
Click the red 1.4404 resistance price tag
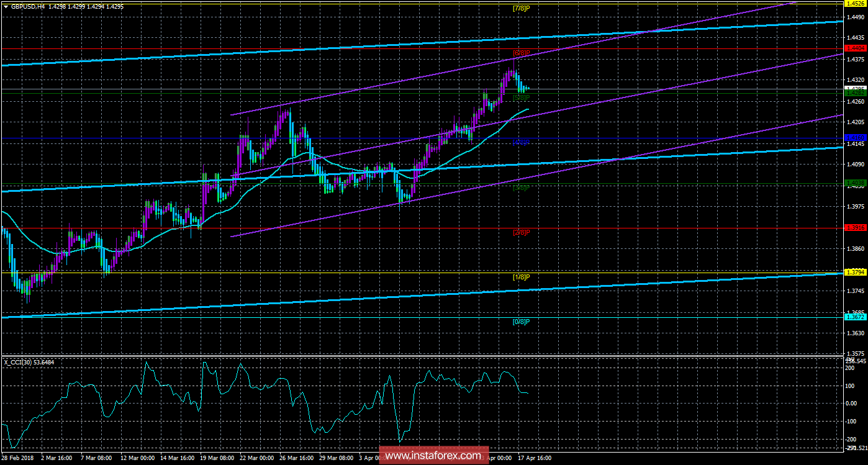(x=856, y=47)
